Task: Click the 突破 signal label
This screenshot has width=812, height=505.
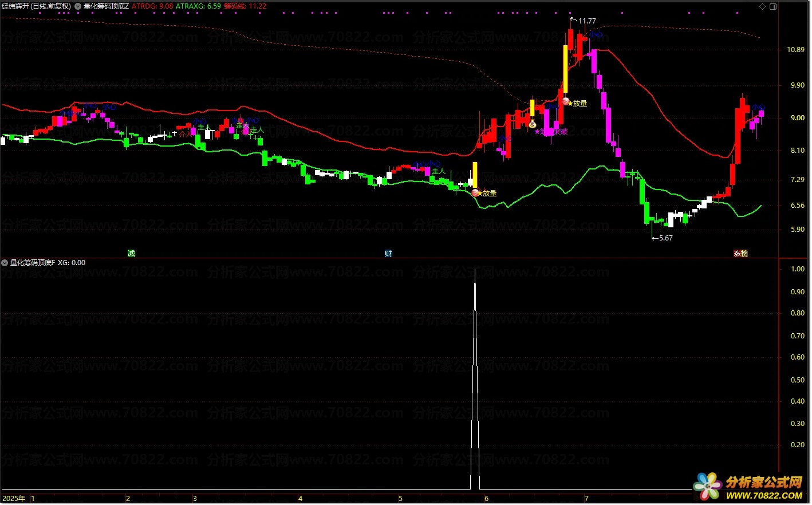Action: 561,132
